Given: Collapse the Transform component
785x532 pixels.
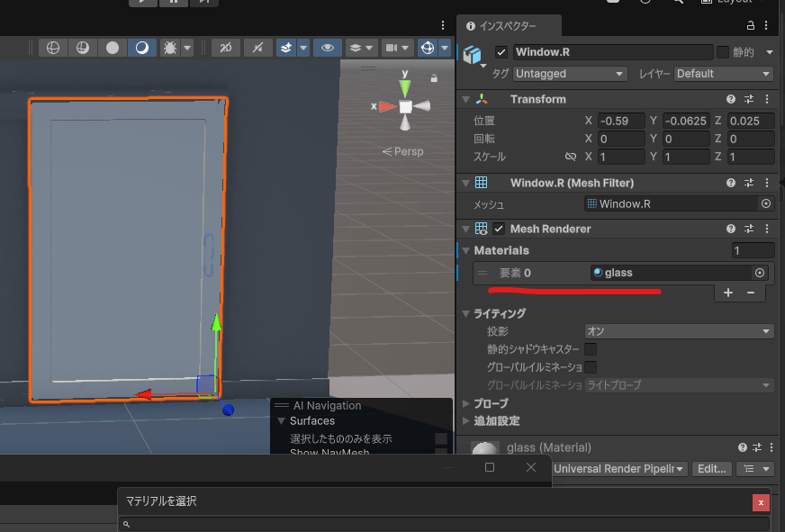Looking at the screenshot, I should (x=465, y=100).
